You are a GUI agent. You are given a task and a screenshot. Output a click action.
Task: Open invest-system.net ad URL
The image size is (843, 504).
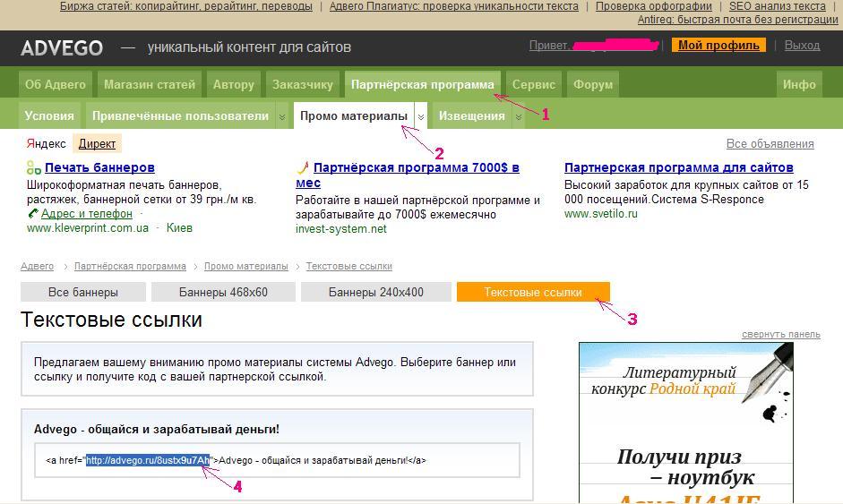click(x=340, y=229)
